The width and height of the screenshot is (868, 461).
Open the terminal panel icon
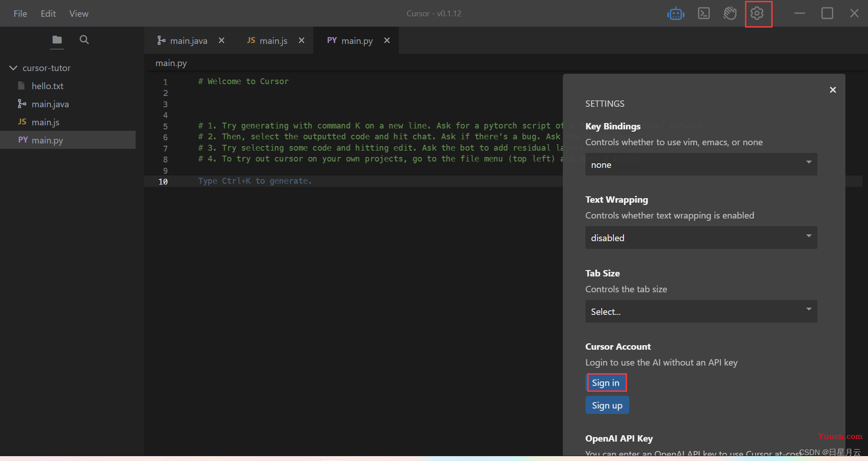(x=703, y=14)
